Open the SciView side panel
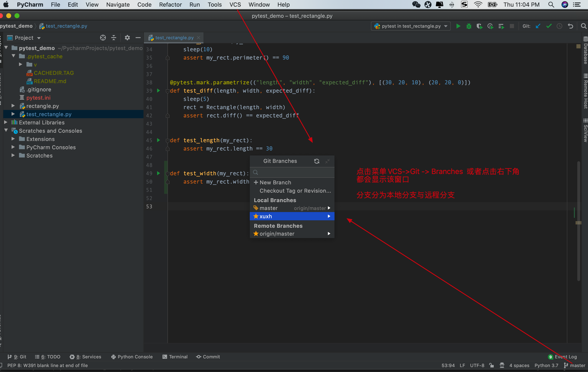The width and height of the screenshot is (588, 372). [585, 130]
